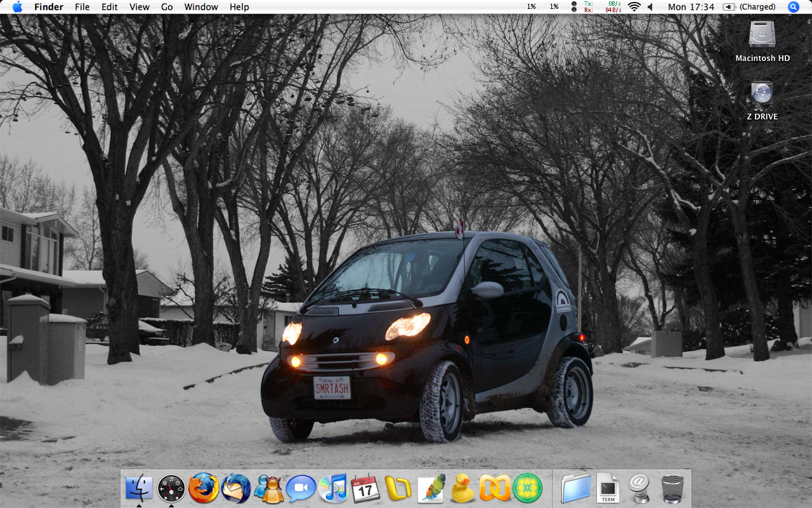Launch Dashboard from the dock
812x508 pixels.
coord(171,488)
